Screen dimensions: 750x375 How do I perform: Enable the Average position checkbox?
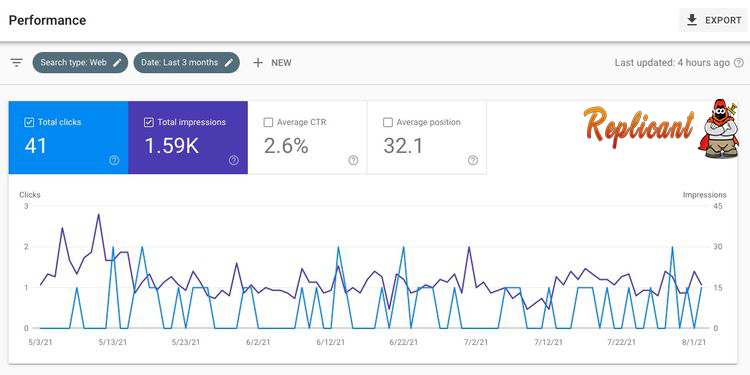click(387, 122)
